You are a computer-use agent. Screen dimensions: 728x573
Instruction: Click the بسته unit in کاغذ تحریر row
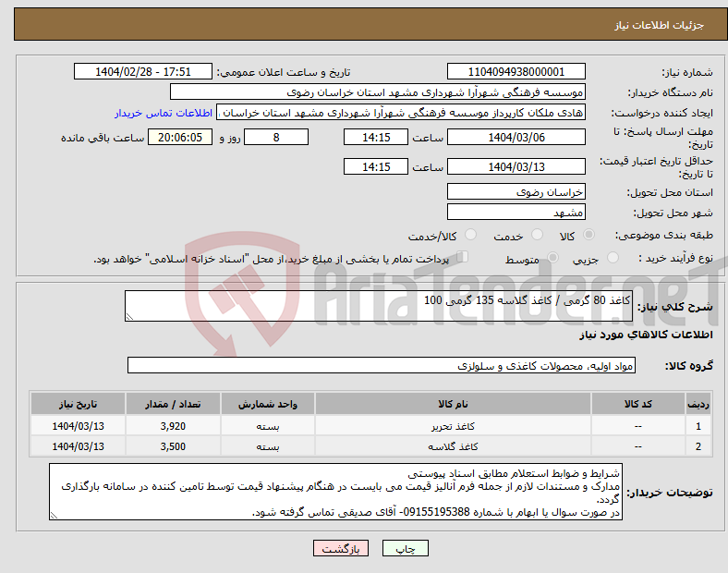267,426
